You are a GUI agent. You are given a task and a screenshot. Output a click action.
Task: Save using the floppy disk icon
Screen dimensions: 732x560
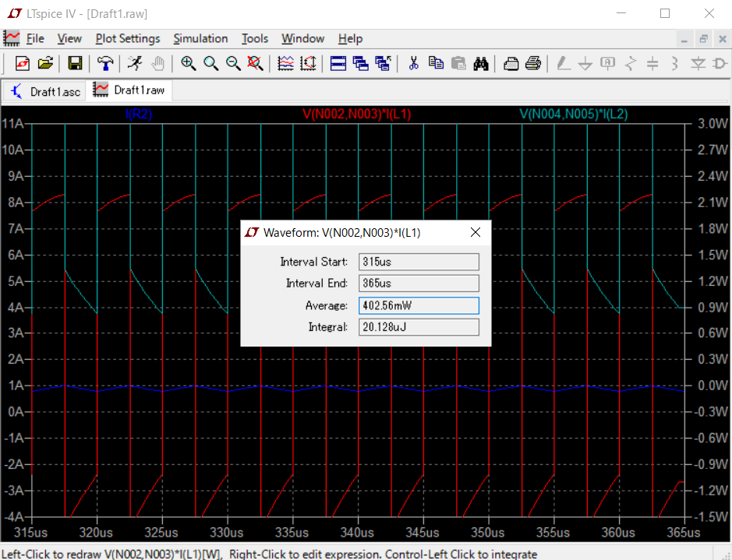[x=75, y=63]
